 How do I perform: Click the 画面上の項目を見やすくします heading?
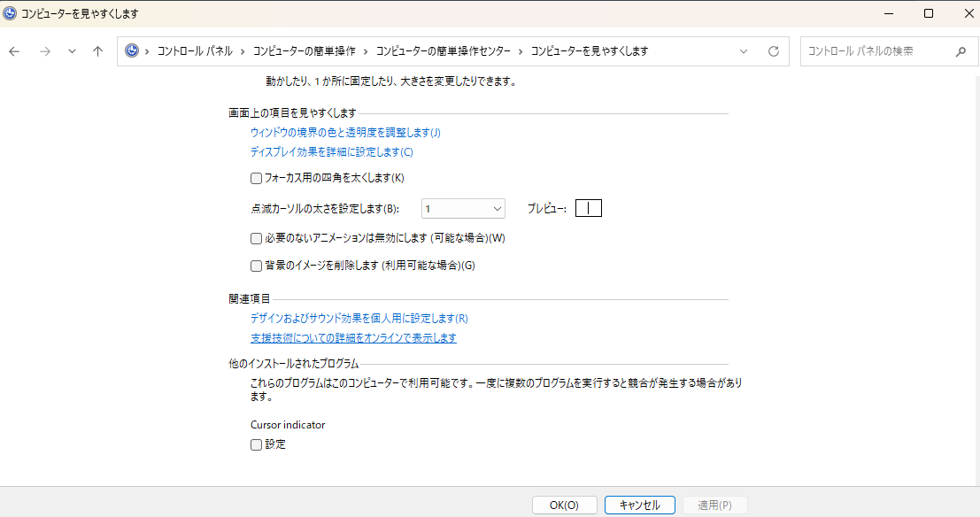pyautogui.click(x=292, y=112)
